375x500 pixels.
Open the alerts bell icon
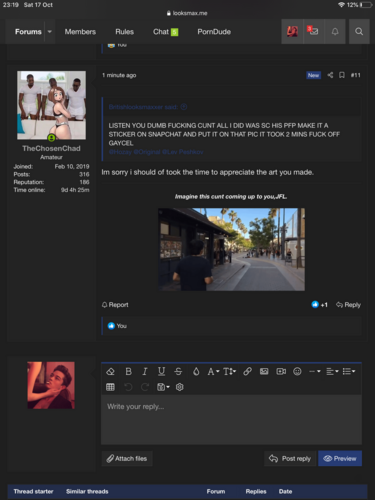(335, 31)
